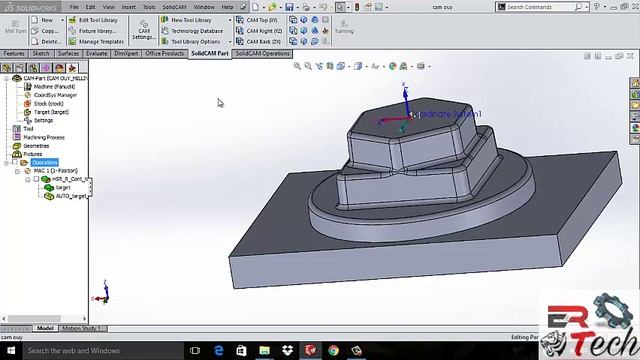The width and height of the screenshot is (640, 360).
Task: Switch to the SolidCAM Operations tab
Action: [x=262, y=53]
